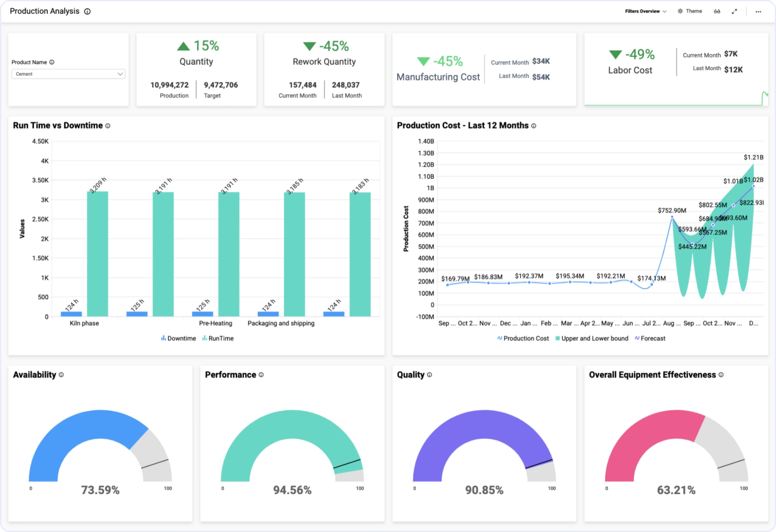Open the Cement product name dropdown
This screenshot has height=532, width=776.
click(x=68, y=74)
